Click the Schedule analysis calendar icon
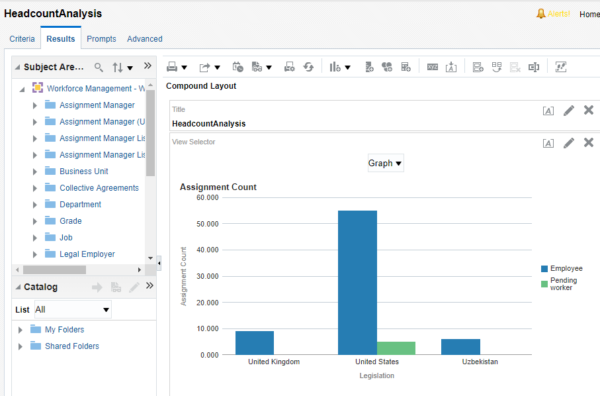The image size is (600, 396). [238, 67]
